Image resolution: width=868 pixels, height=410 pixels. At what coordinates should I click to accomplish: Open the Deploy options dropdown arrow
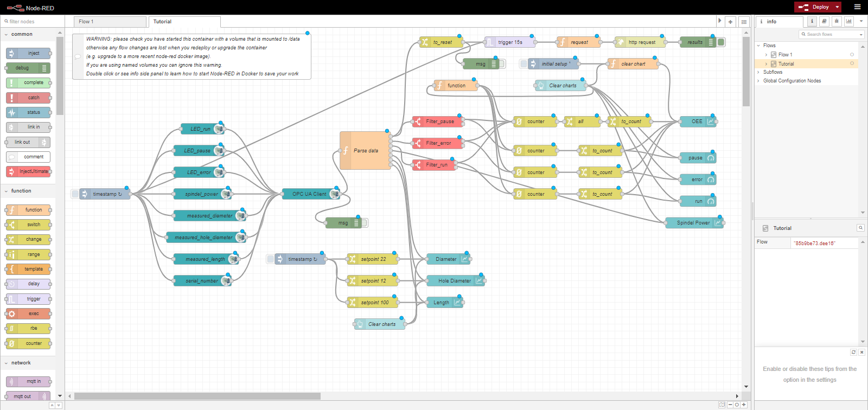(837, 7)
